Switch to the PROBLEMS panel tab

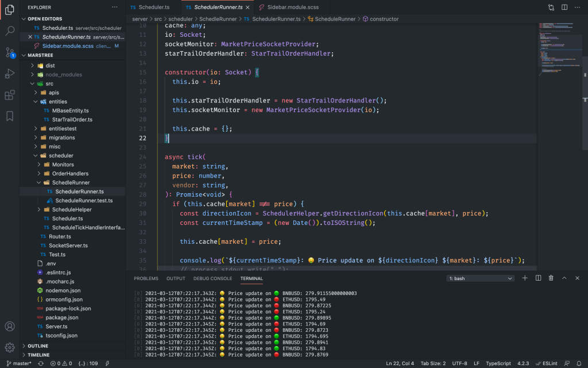[x=146, y=278]
